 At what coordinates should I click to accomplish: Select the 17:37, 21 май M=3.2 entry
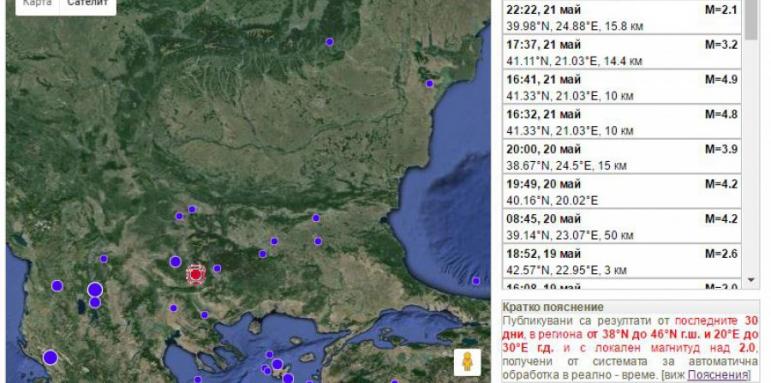point(622,52)
